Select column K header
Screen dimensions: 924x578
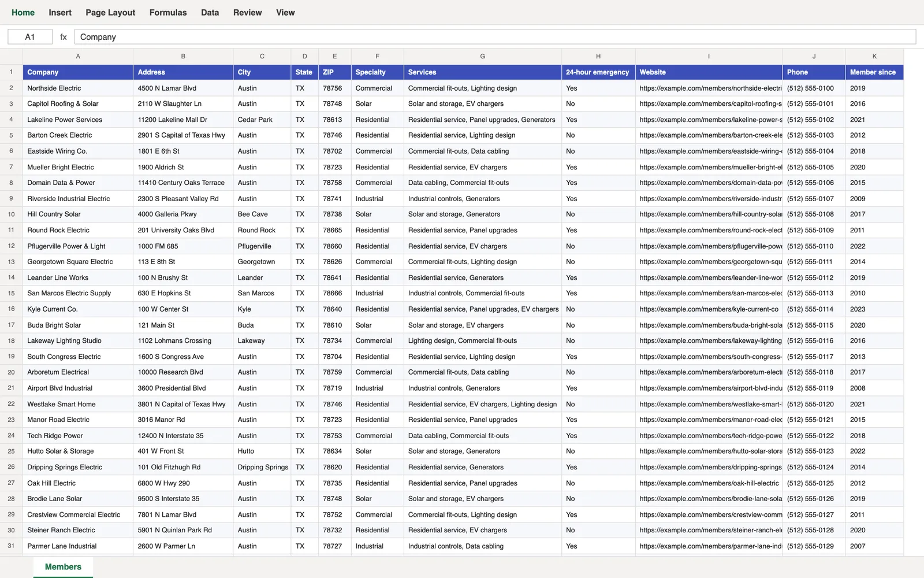874,57
